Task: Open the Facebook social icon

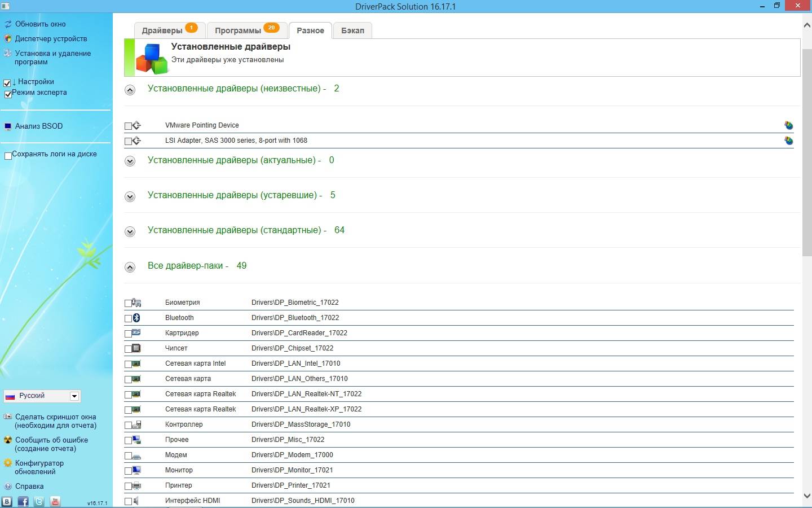Action: [23, 501]
